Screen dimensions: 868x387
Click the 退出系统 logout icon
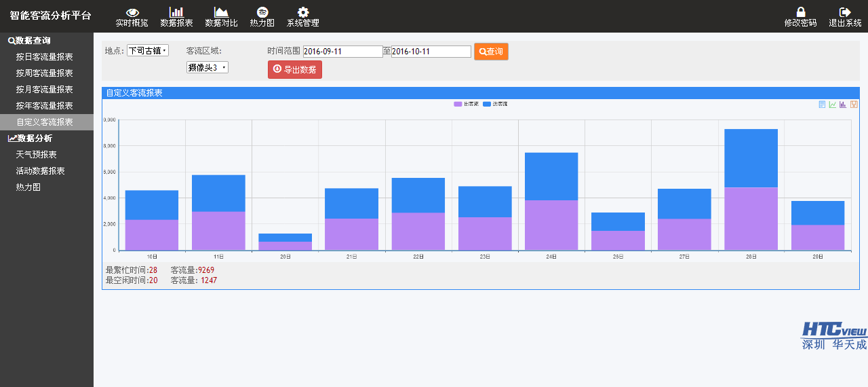(845, 12)
